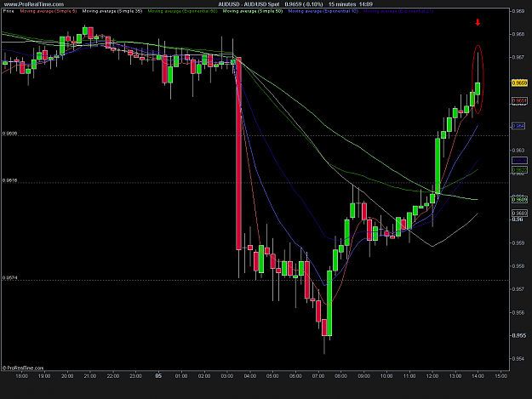The image size is (532, 399).
Task: Click the blue 0.964 moving average tag
Action: click(518, 126)
